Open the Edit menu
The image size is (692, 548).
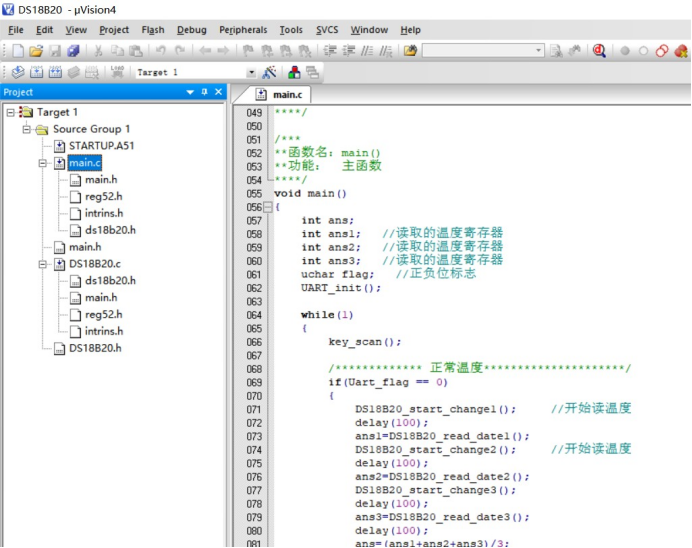[x=45, y=30]
